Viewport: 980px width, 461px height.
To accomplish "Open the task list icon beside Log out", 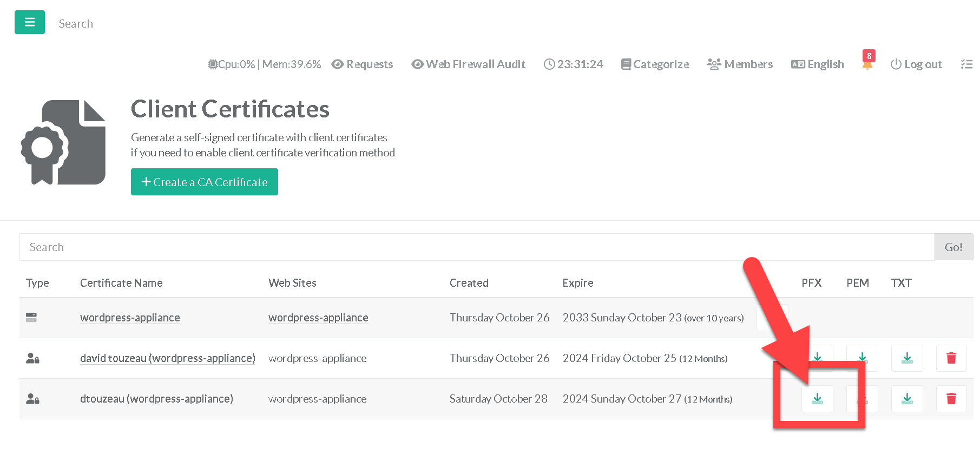I will click(x=966, y=64).
